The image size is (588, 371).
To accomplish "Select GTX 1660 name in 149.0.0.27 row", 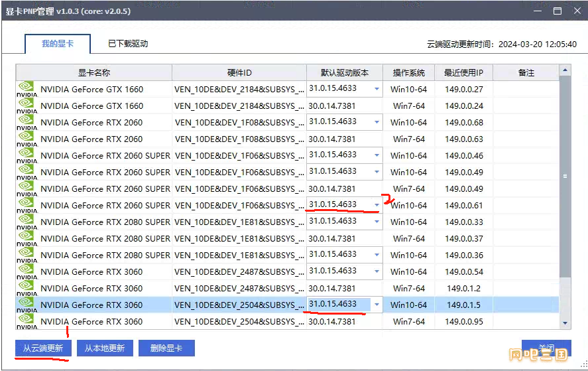I will pos(92,90).
